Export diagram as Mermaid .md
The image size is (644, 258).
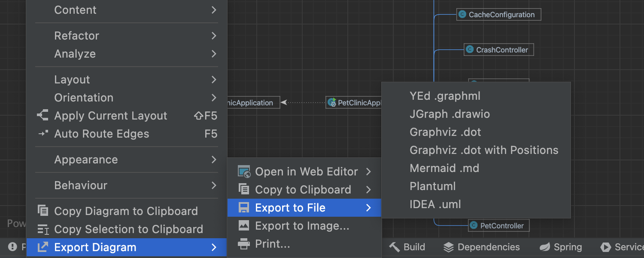pos(444,168)
